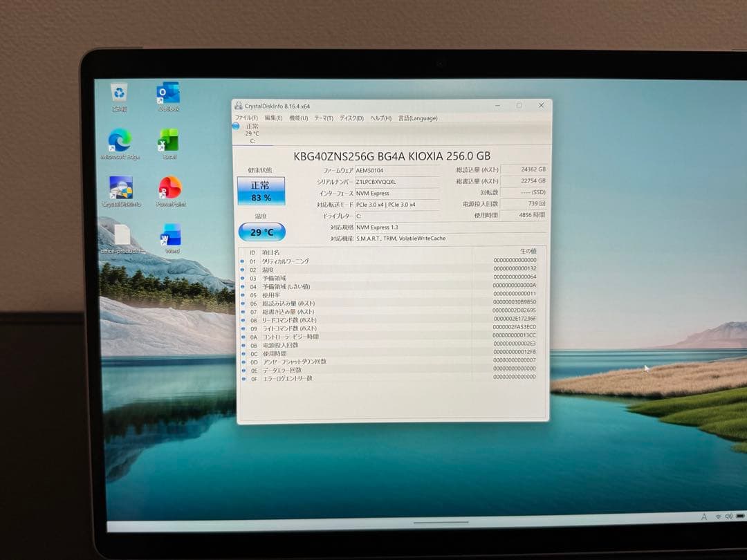The width and height of the screenshot is (747, 560).
Task: Open the Excel desktop shortcut
Action: (169, 144)
